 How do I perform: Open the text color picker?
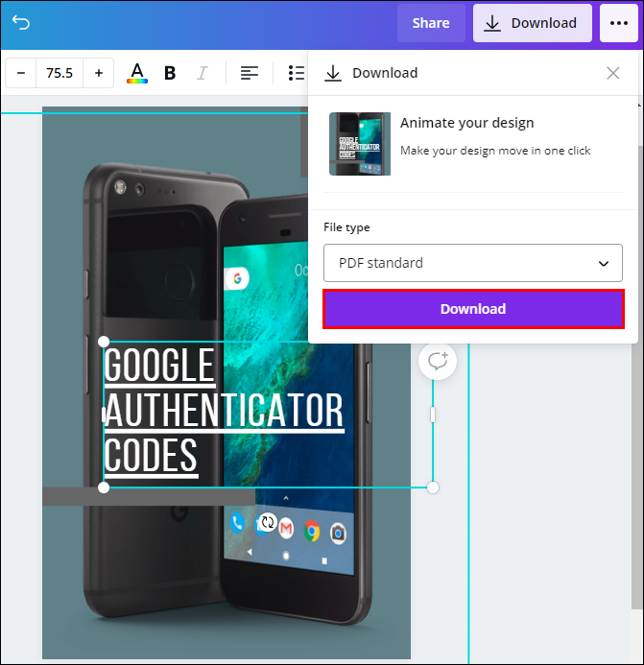[x=137, y=73]
